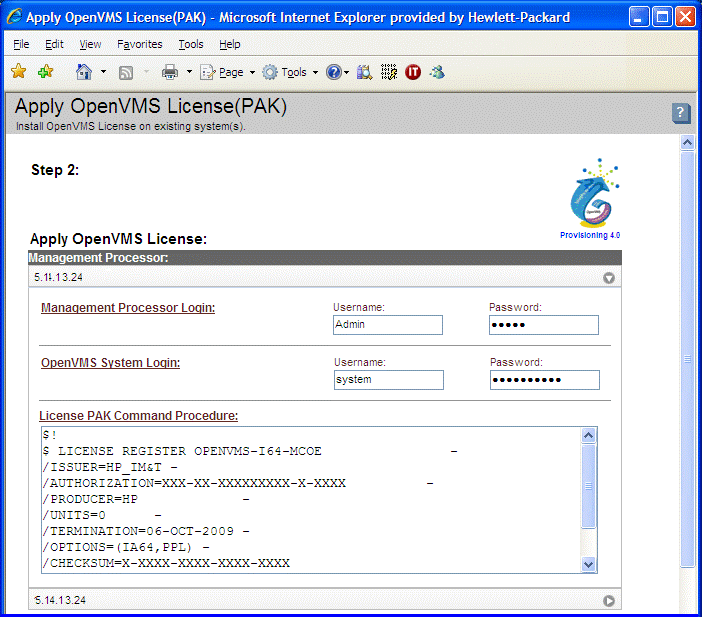702x617 pixels.
Task: Focus the OpenVMS System Password field
Action: click(x=544, y=380)
